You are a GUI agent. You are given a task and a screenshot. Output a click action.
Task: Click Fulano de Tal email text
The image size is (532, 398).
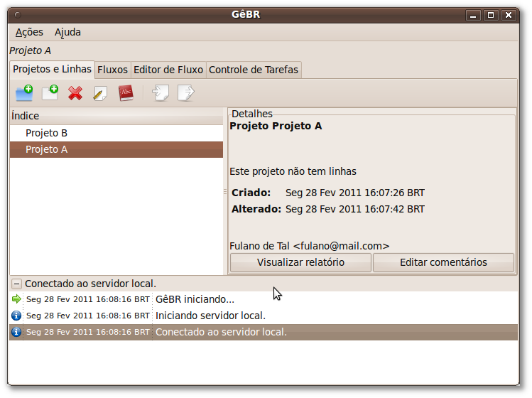point(310,246)
